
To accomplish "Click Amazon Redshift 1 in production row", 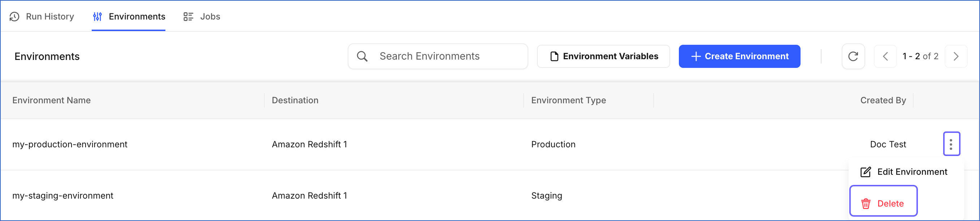I will pos(310,144).
